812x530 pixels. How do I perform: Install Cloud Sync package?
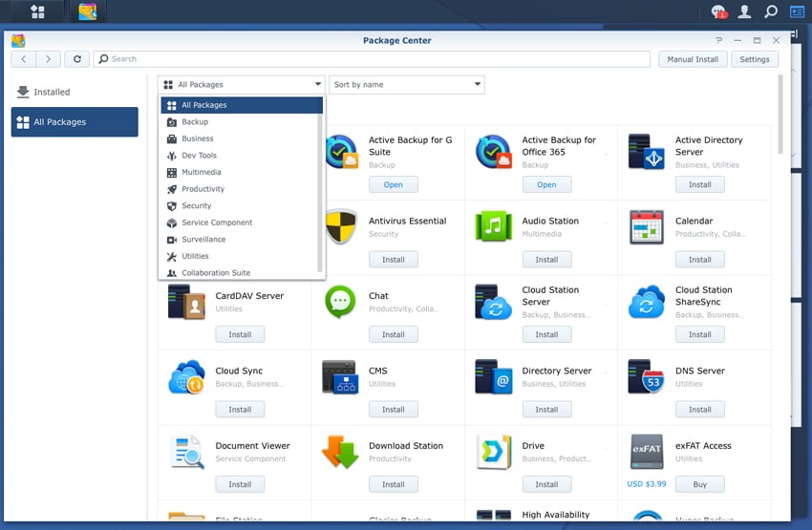tap(240, 410)
